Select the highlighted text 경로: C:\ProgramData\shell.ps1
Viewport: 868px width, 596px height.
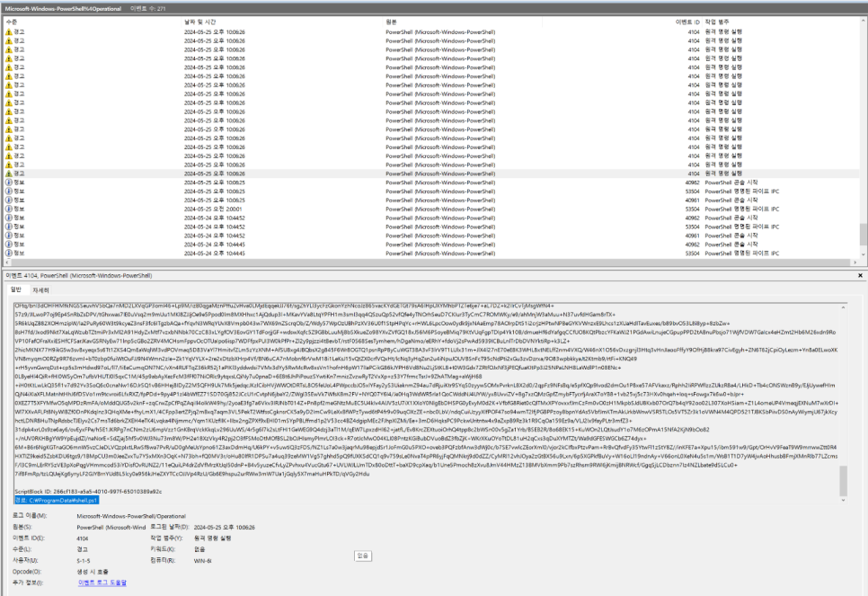[57, 500]
